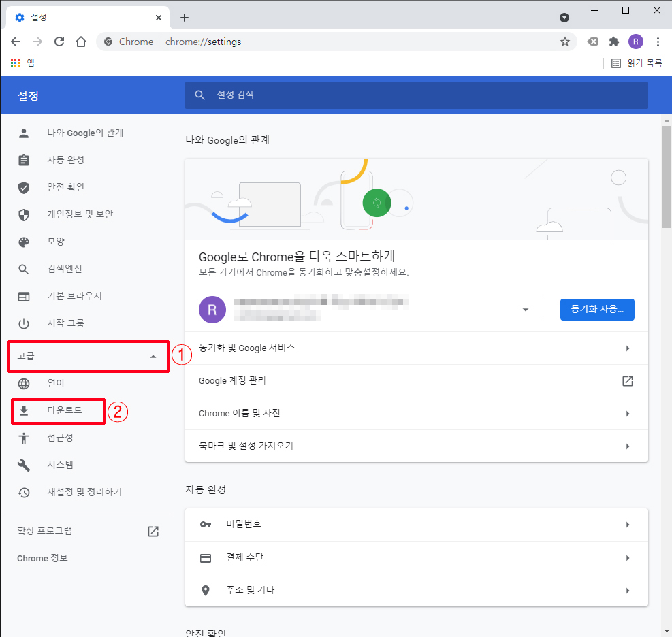The width and height of the screenshot is (672, 637).
Task: Click the 기본 브라우저 window icon
Action: coord(24,296)
